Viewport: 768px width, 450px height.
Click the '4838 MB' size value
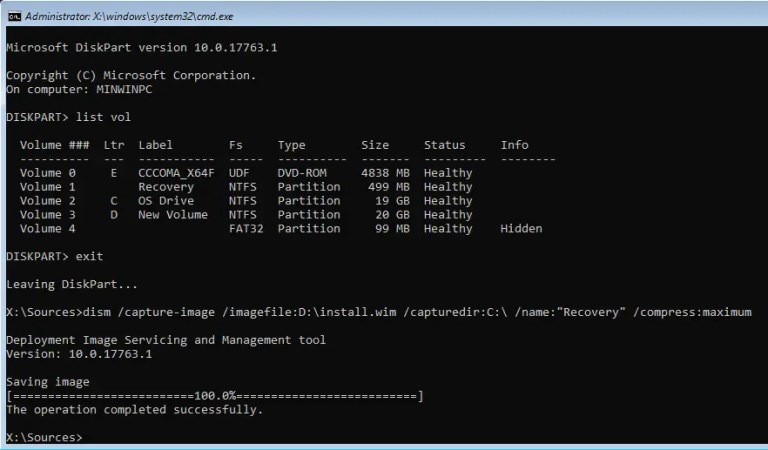point(385,173)
